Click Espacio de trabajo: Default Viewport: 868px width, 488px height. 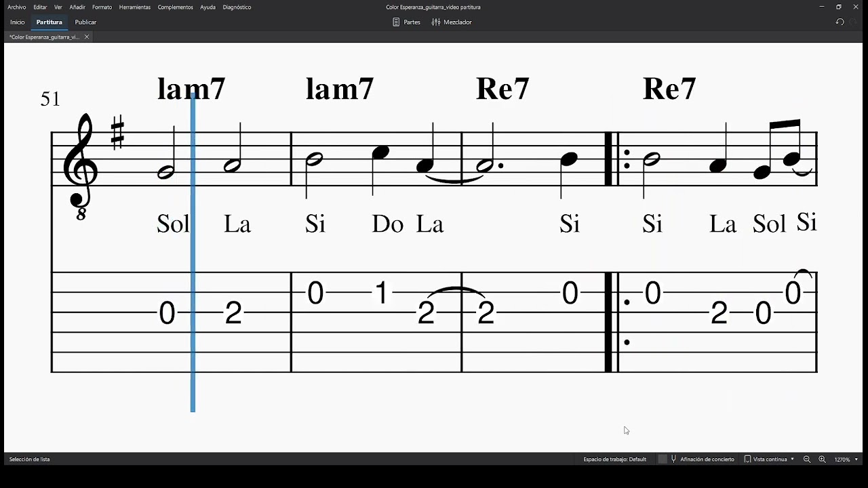point(614,459)
